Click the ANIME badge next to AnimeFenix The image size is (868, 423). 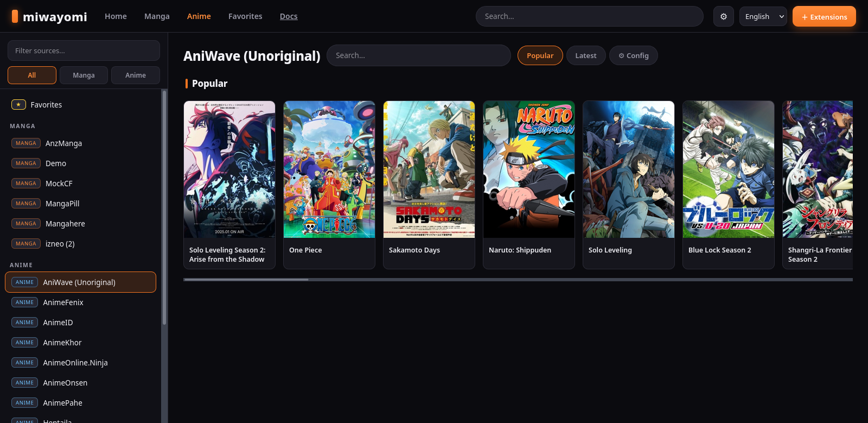(25, 302)
